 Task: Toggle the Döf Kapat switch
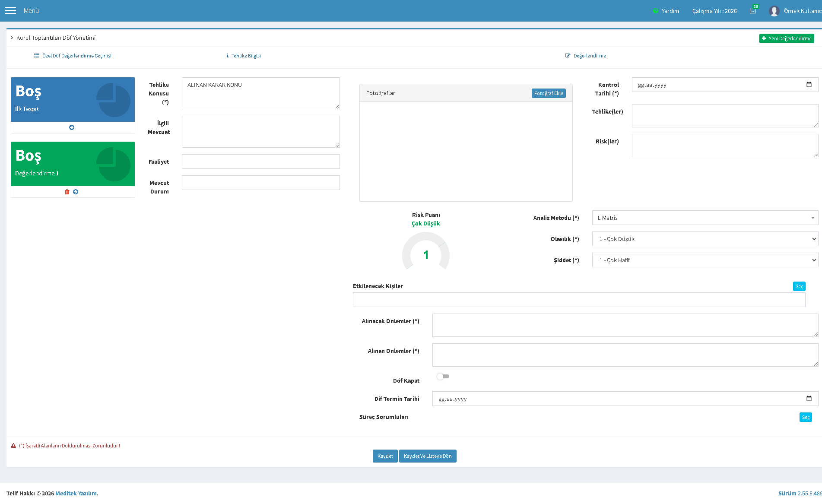pos(443,377)
